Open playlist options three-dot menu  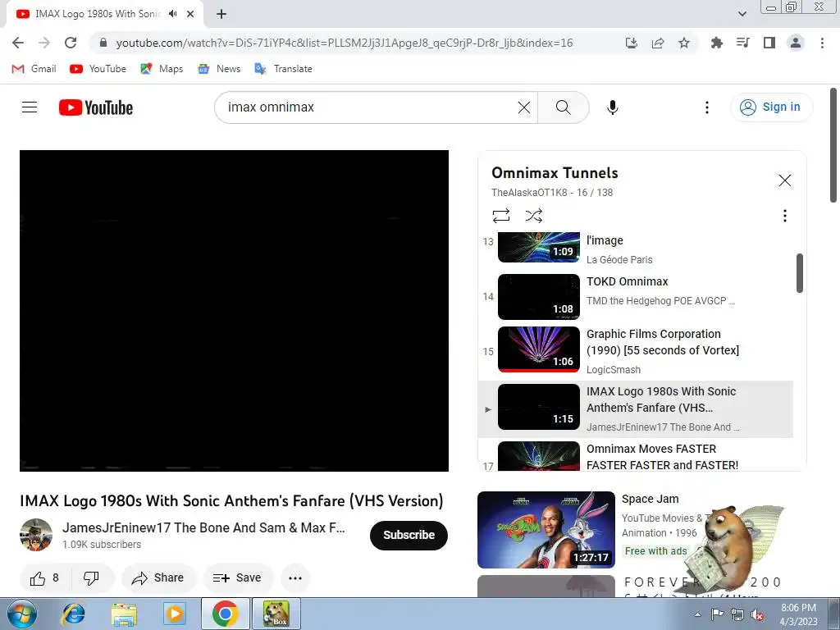click(x=784, y=216)
